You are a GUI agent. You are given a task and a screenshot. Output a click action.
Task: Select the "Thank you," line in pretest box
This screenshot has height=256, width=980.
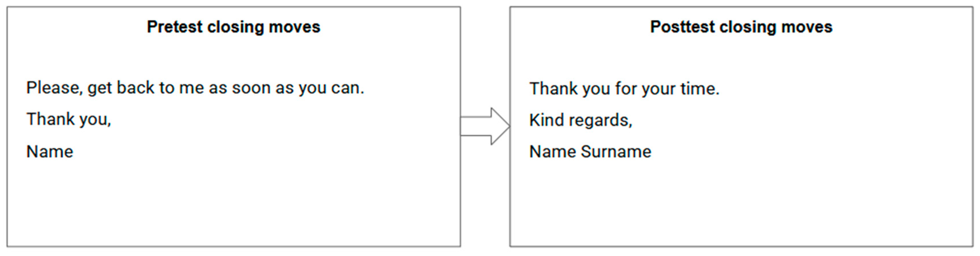coord(69,120)
